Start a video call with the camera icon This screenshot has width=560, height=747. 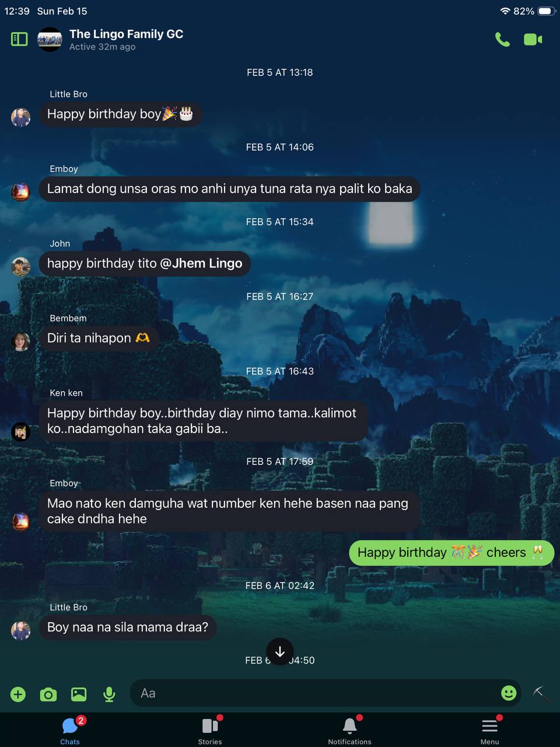point(533,39)
